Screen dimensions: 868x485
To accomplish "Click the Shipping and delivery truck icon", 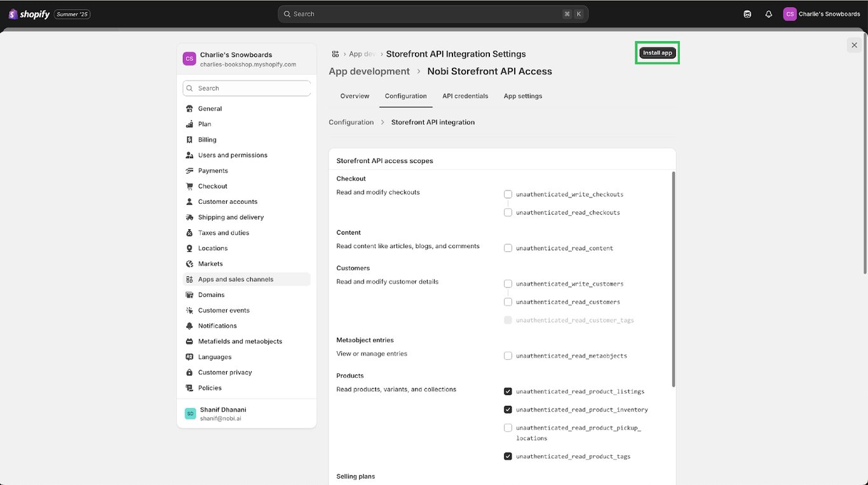I will coord(189,217).
